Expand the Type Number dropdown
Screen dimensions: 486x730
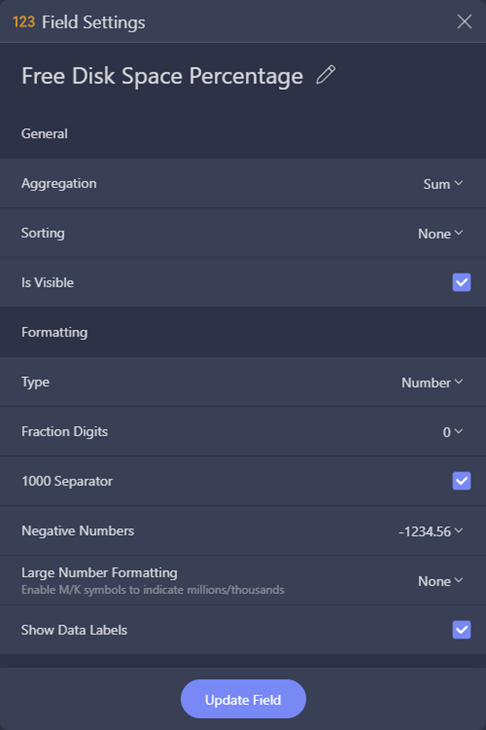[432, 382]
